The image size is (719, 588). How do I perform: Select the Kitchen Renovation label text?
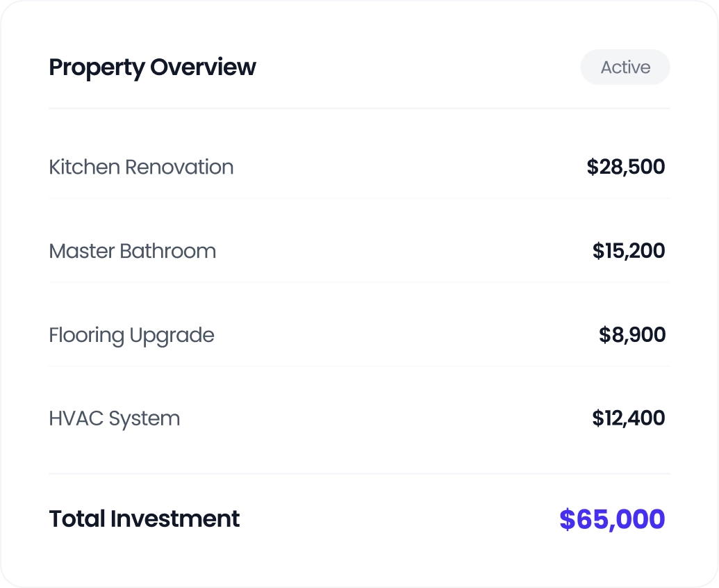141,167
